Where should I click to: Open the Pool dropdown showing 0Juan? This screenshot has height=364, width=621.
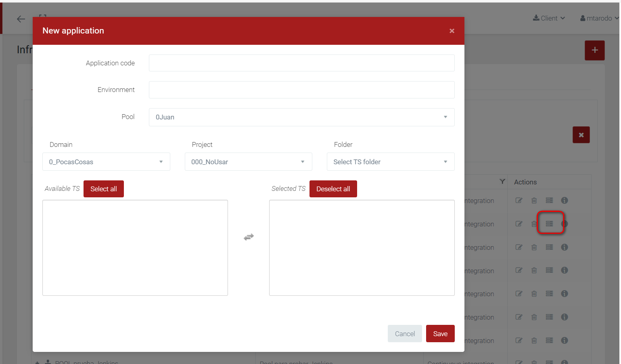point(301,117)
